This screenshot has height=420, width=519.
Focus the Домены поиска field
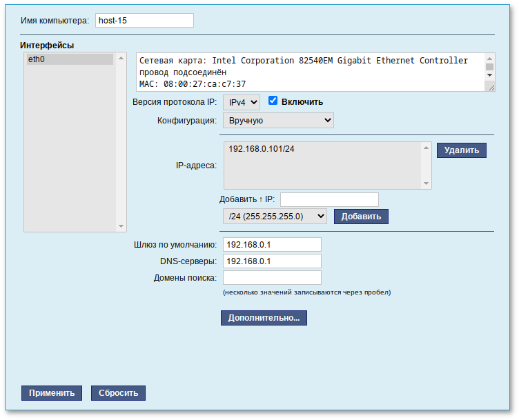(272, 278)
